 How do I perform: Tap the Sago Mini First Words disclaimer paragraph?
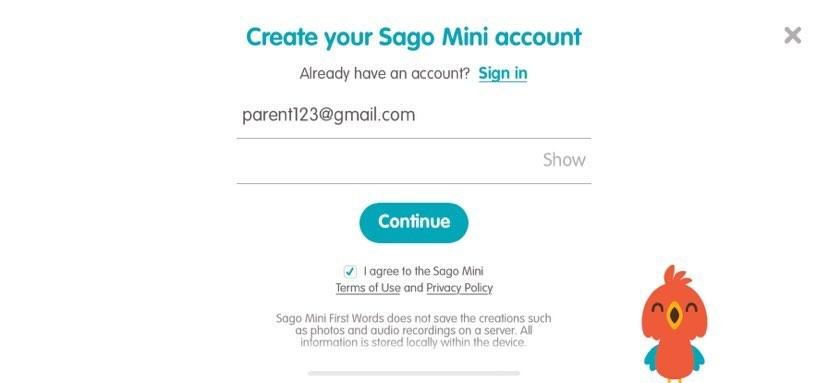coord(413,330)
